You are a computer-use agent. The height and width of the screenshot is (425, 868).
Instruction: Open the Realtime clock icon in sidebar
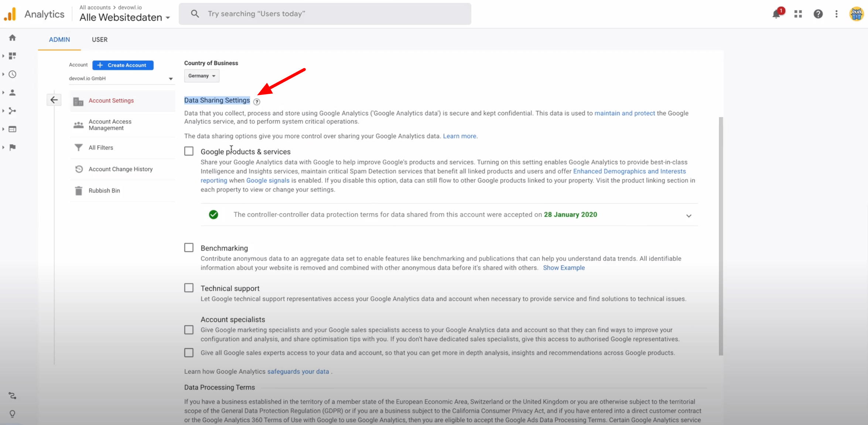coord(12,74)
